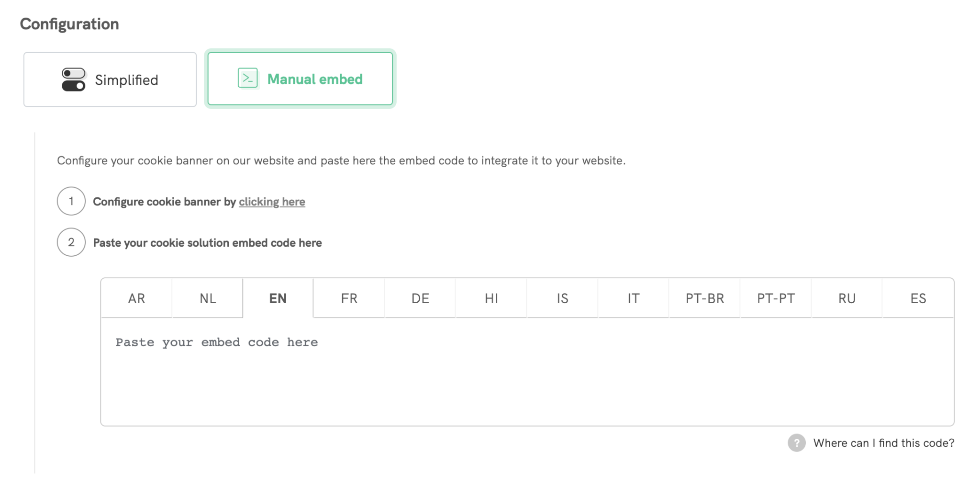Click the Where can I find this code text
The height and width of the screenshot is (478, 980).
pos(883,443)
